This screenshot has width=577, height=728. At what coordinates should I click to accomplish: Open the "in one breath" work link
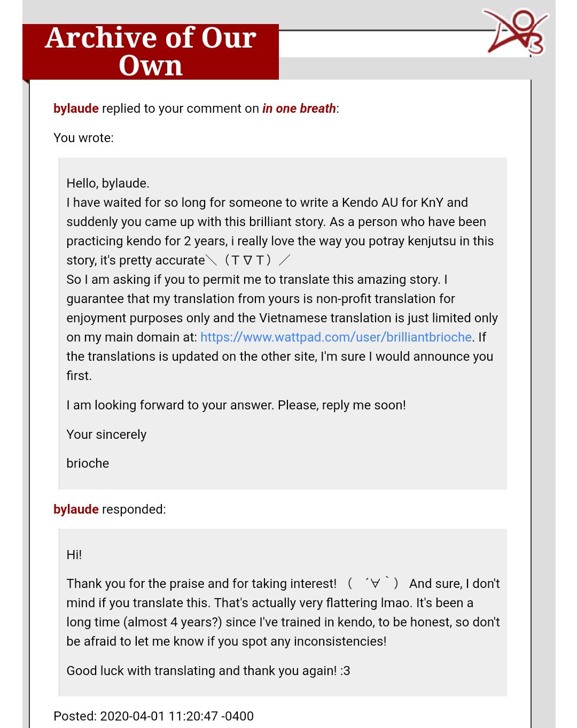(x=299, y=109)
